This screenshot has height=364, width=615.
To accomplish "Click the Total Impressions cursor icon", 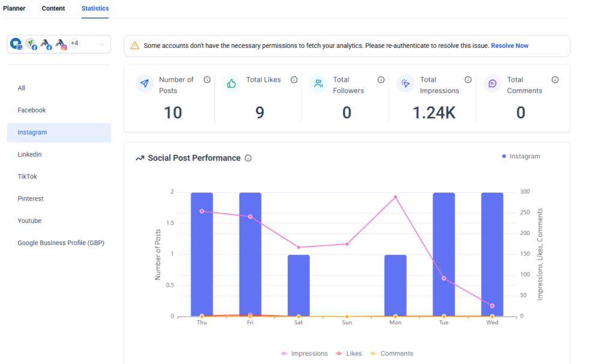I will [x=405, y=83].
